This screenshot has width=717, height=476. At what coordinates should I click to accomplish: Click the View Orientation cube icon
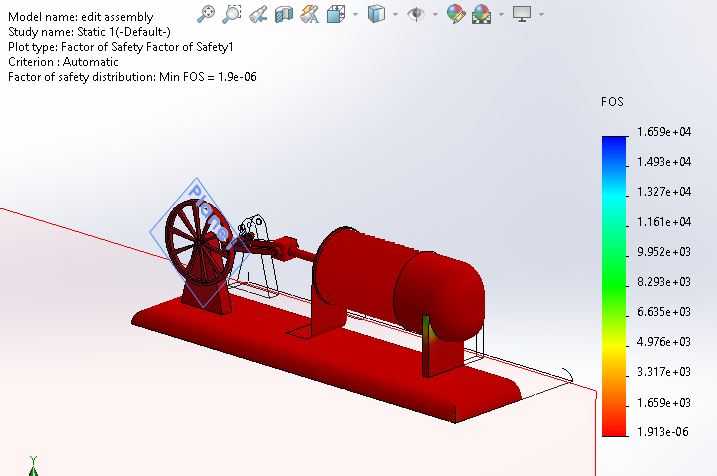pos(336,14)
